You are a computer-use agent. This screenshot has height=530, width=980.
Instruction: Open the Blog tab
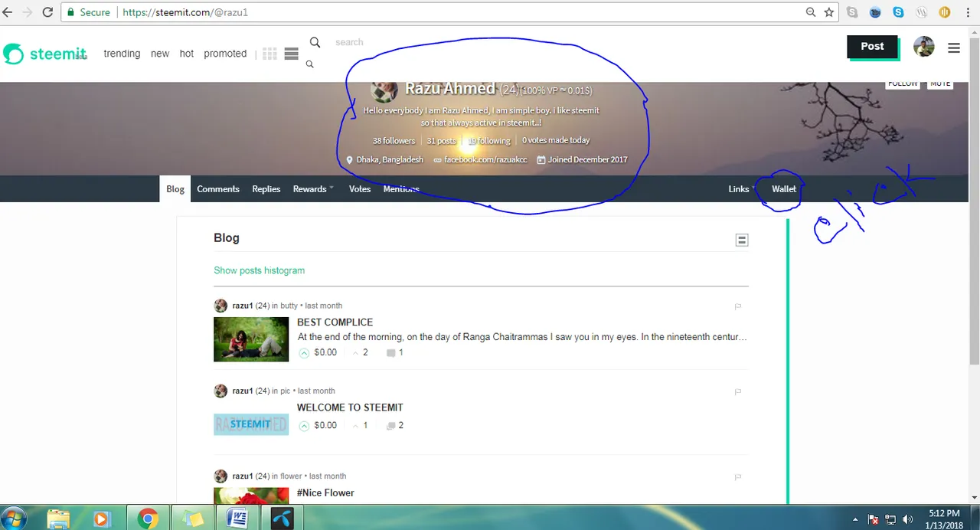point(175,189)
